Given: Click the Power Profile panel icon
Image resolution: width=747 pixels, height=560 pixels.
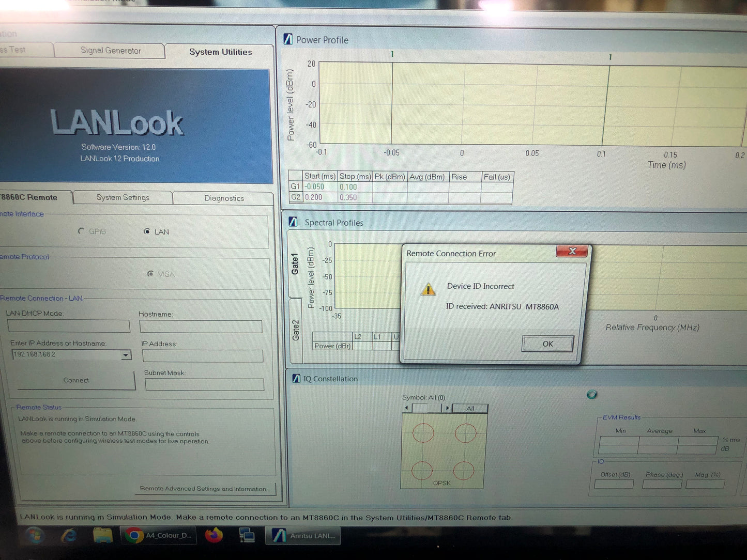Looking at the screenshot, I should [288, 39].
